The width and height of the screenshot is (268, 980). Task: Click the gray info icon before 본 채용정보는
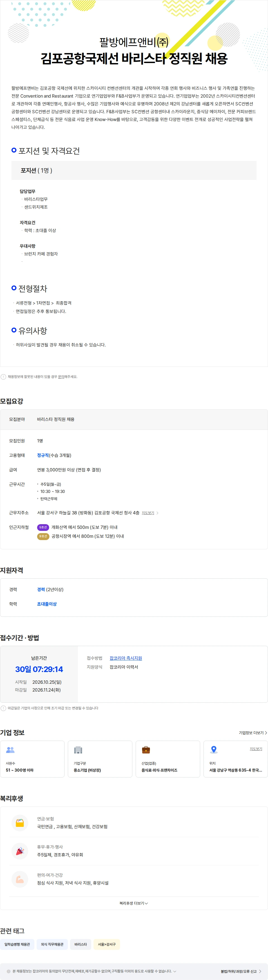coord(8,971)
